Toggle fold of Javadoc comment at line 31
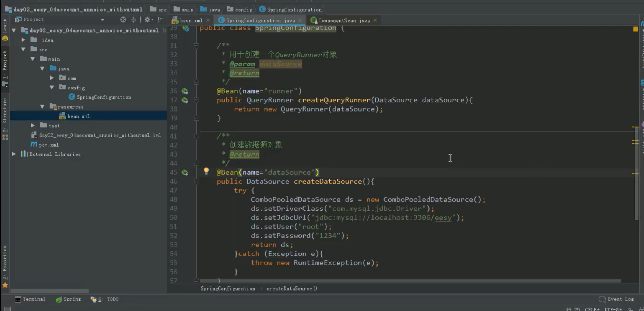This screenshot has height=311, width=644. pyautogui.click(x=196, y=46)
